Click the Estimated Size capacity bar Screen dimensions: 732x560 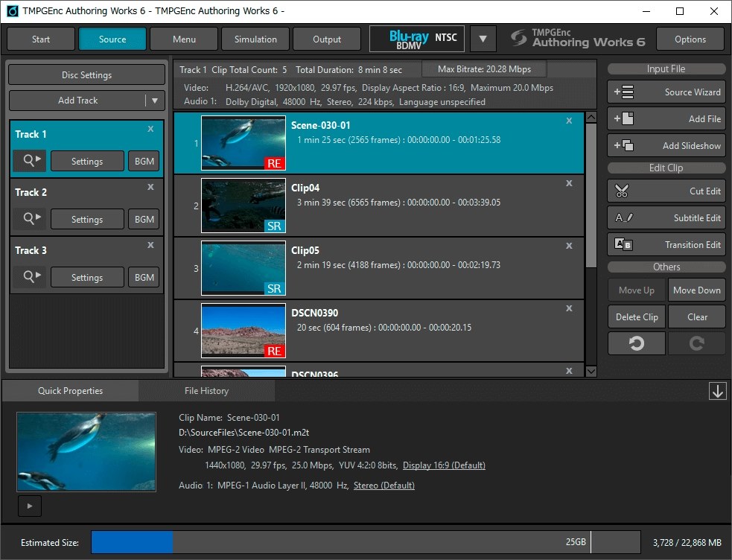click(365, 542)
